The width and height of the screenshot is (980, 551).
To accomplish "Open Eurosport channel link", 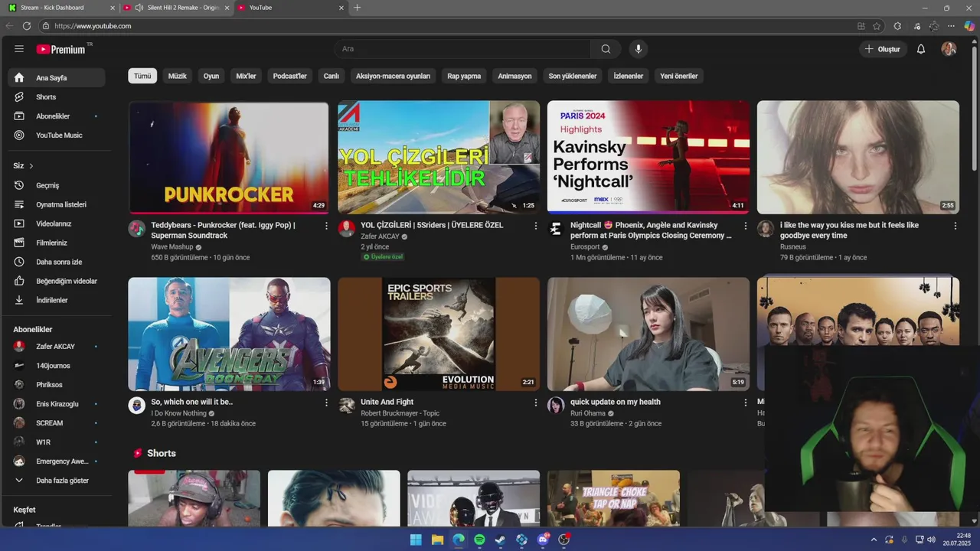I will pos(585,247).
